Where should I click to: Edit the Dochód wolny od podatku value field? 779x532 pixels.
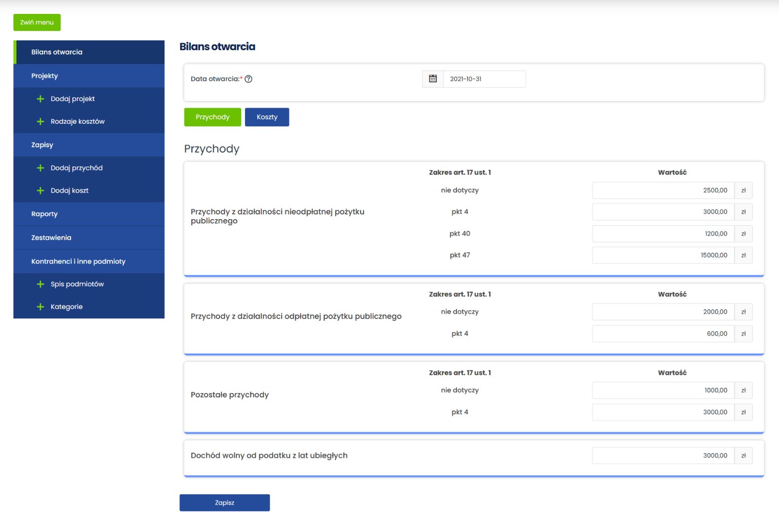point(663,456)
